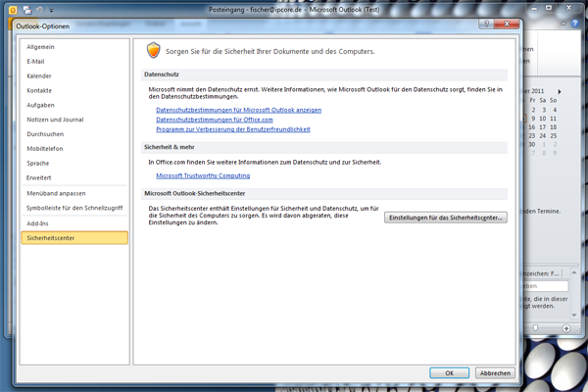
Task: Select day 30 in Outlook mini calendar
Action: [x=532, y=144]
